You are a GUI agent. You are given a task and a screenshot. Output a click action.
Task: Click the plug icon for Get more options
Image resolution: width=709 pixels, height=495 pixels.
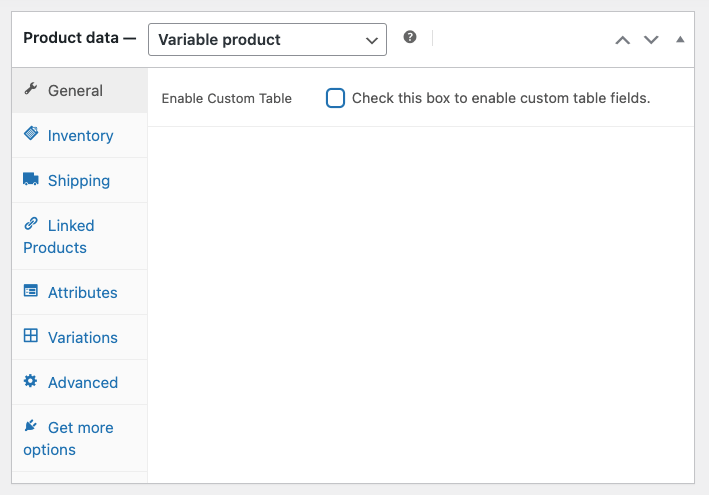[x=30, y=427]
